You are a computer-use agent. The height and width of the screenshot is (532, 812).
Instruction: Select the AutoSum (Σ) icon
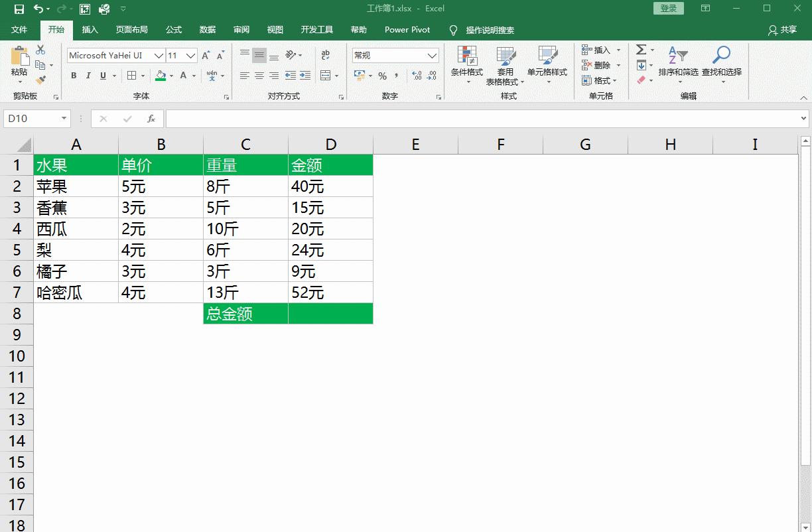pyautogui.click(x=641, y=48)
